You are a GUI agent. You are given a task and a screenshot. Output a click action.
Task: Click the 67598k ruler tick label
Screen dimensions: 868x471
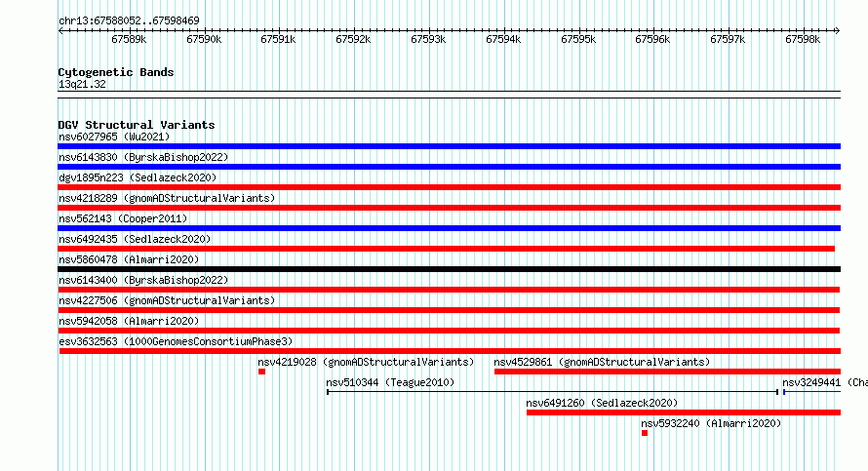point(803,39)
